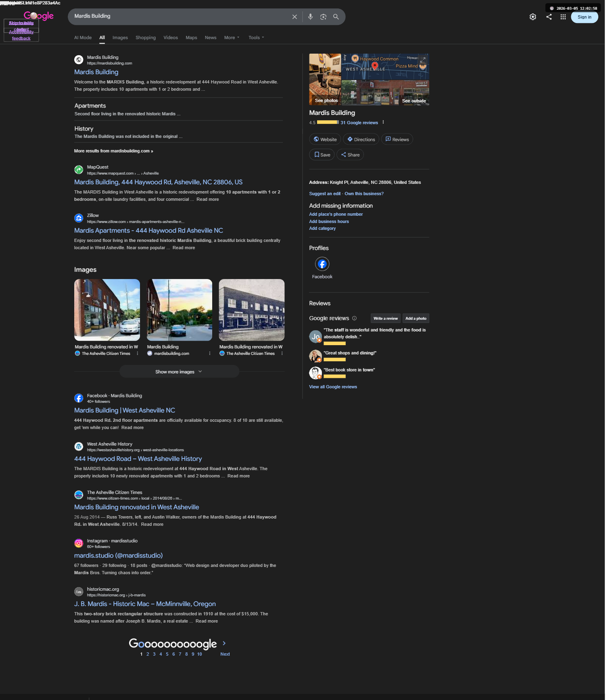Open More results from mardisbuilding.com
Viewport: 612px width, 700px height.
[114, 151]
